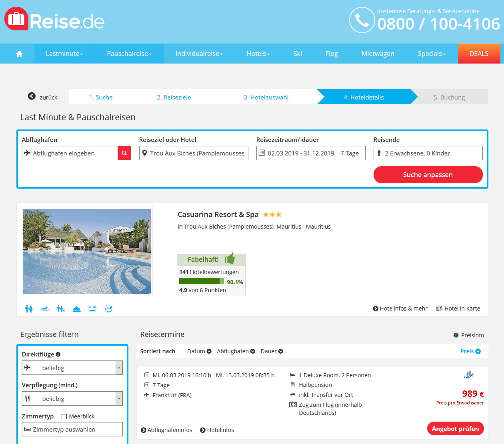Click the calendar icon beside the offer dates
504x444 pixels.
point(147,375)
